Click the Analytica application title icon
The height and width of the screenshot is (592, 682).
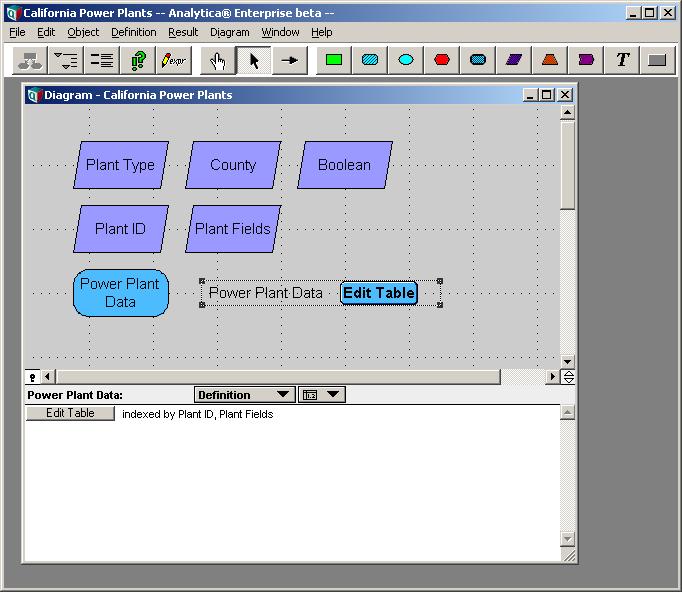click(x=14, y=13)
